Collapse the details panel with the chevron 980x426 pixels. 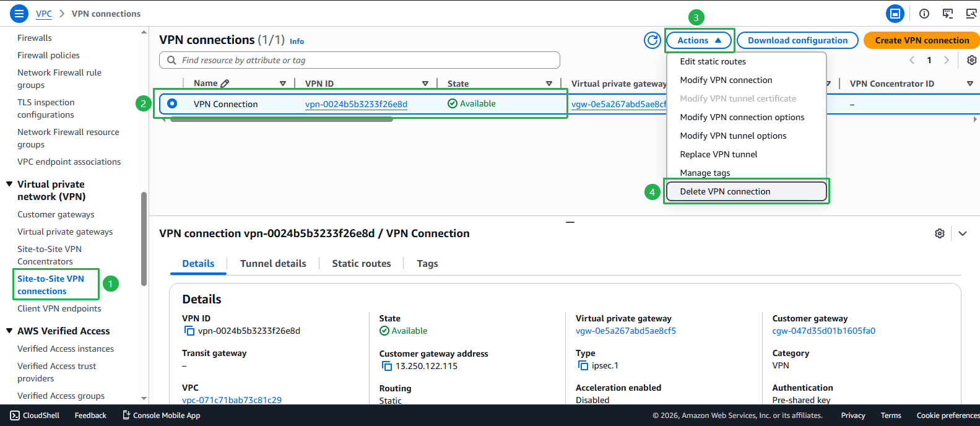pos(963,233)
